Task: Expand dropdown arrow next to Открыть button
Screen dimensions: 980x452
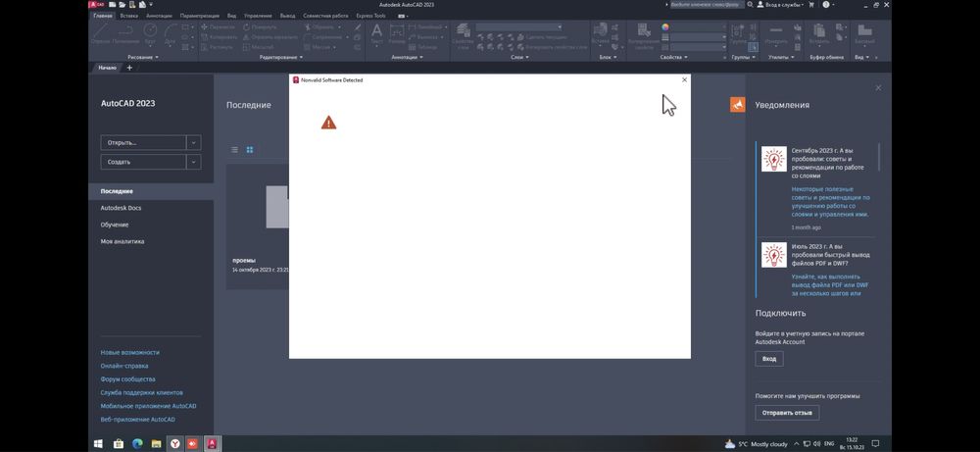Action: [194, 142]
